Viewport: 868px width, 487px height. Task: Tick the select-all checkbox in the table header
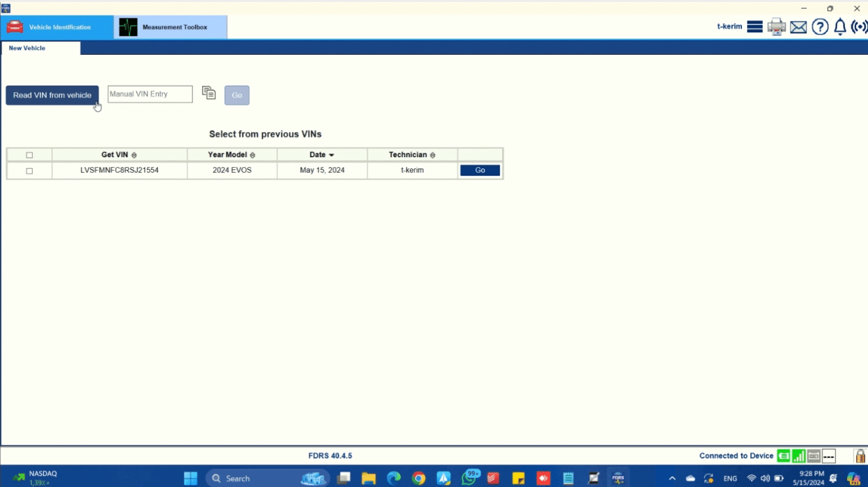point(29,155)
